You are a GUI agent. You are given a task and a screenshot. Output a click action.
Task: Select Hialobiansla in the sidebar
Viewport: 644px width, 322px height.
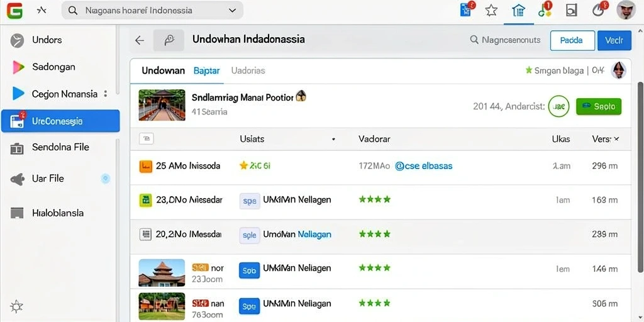[x=57, y=213]
